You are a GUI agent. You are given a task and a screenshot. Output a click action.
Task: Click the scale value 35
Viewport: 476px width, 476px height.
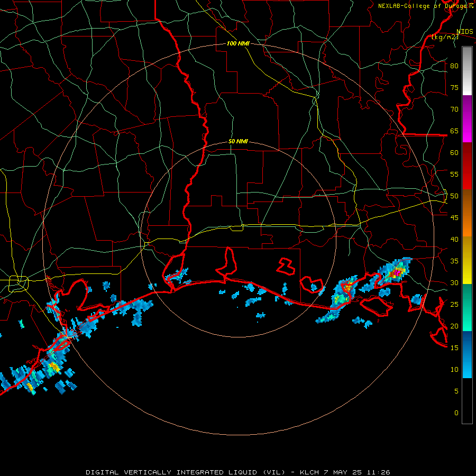click(x=454, y=261)
